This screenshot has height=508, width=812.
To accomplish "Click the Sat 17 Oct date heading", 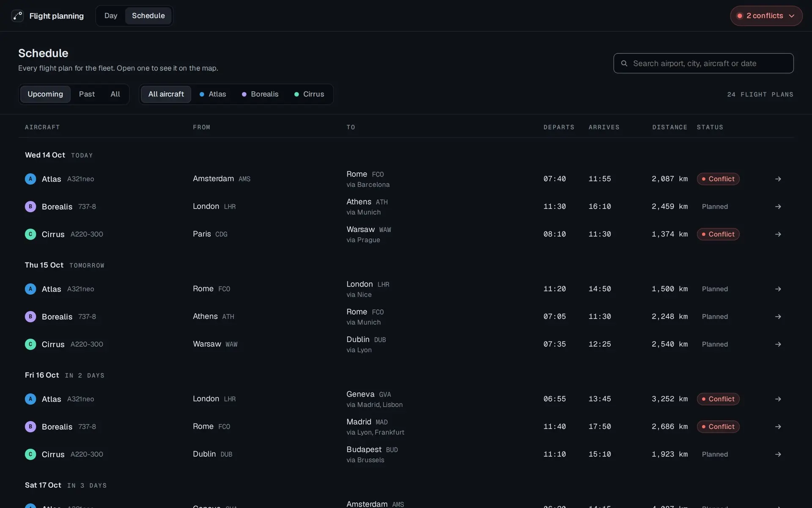I will pyautogui.click(x=43, y=485).
